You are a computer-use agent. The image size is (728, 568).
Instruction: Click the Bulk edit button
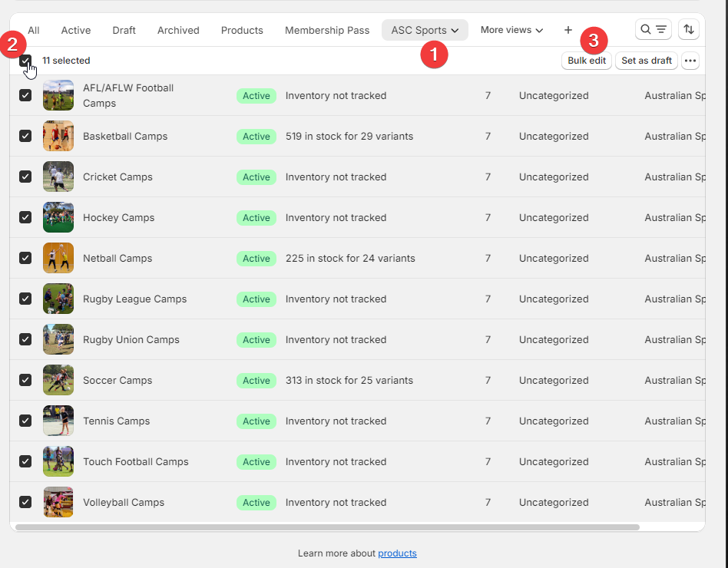point(587,61)
